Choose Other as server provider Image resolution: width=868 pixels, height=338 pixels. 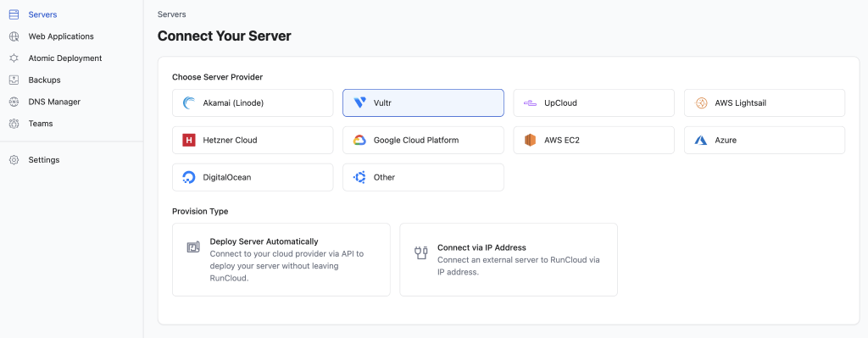pyautogui.click(x=423, y=177)
